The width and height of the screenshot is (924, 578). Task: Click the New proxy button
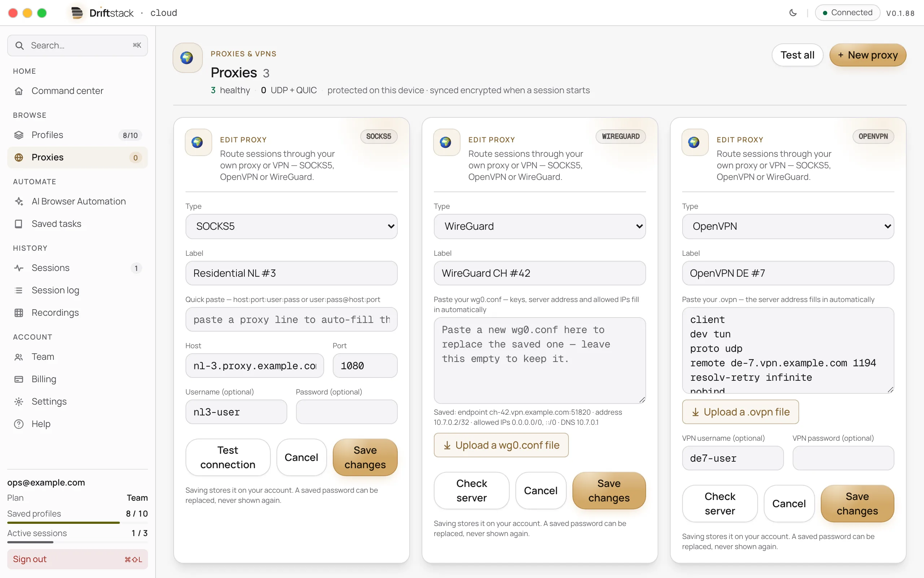[x=867, y=55]
